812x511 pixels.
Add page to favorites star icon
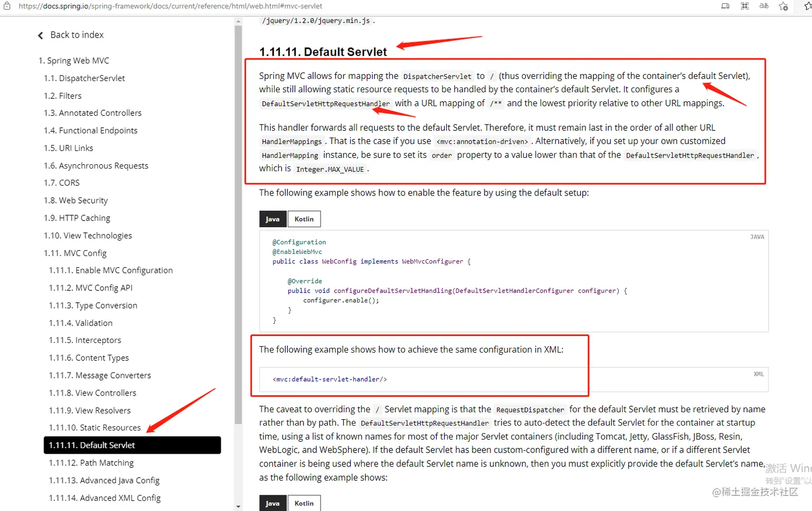784,6
